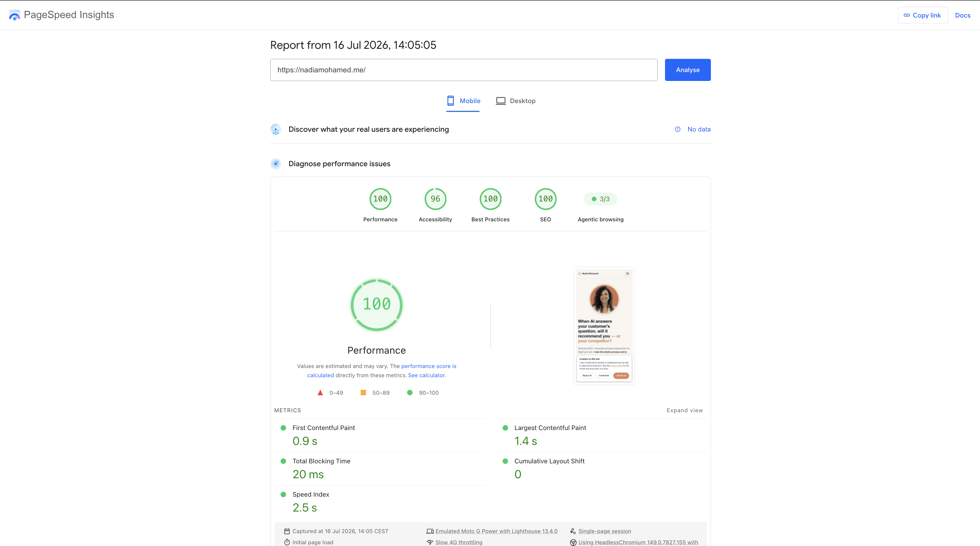
Task: Click the green dot beside Largest Contentful Paint
Action: point(505,428)
